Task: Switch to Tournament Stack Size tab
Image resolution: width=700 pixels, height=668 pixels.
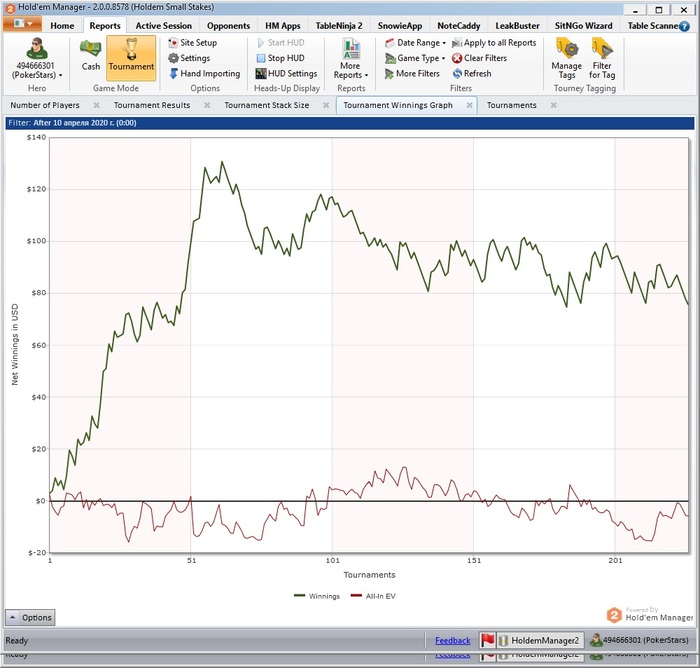Action: (x=267, y=105)
